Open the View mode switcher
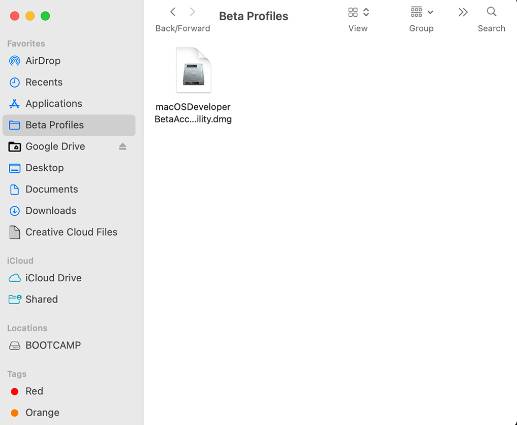Image resolution: width=517 pixels, height=425 pixels. pyautogui.click(x=358, y=12)
